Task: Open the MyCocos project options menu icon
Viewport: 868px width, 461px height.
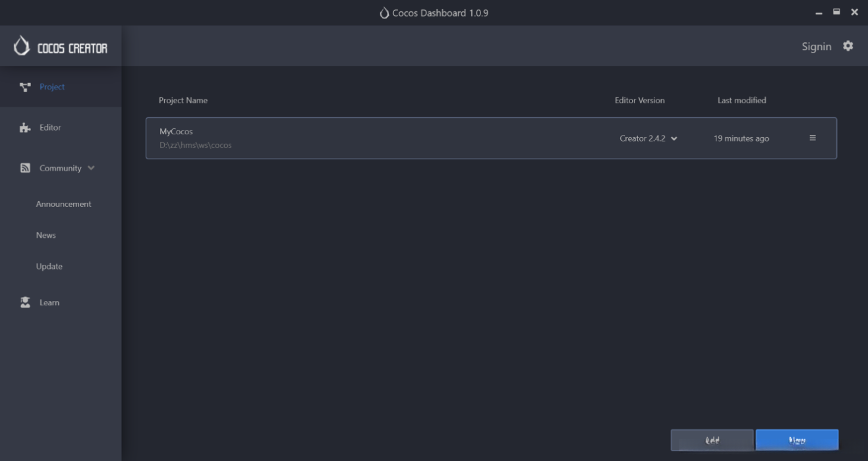Action: tap(813, 138)
